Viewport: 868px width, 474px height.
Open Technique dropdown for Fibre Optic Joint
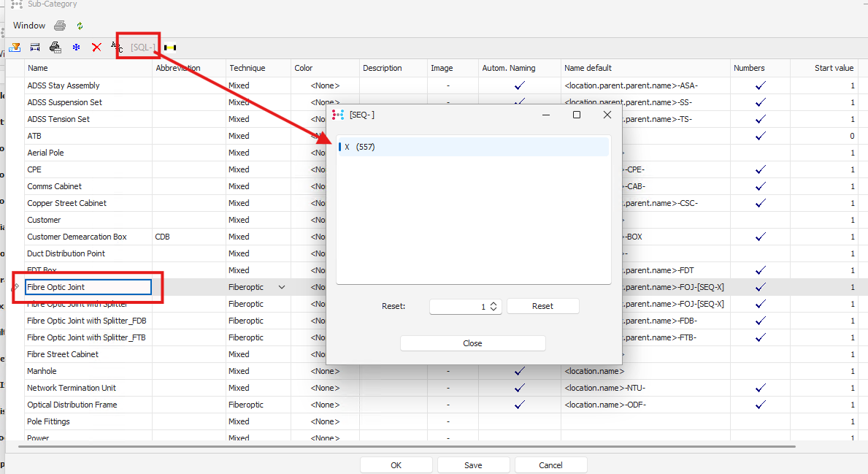click(x=282, y=287)
